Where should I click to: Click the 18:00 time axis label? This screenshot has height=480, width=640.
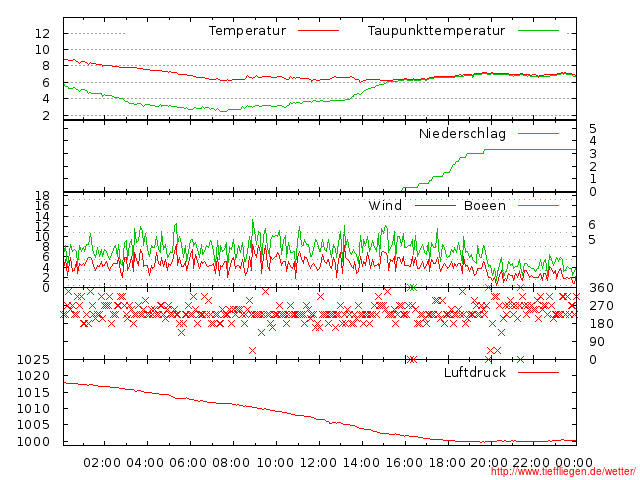click(447, 463)
